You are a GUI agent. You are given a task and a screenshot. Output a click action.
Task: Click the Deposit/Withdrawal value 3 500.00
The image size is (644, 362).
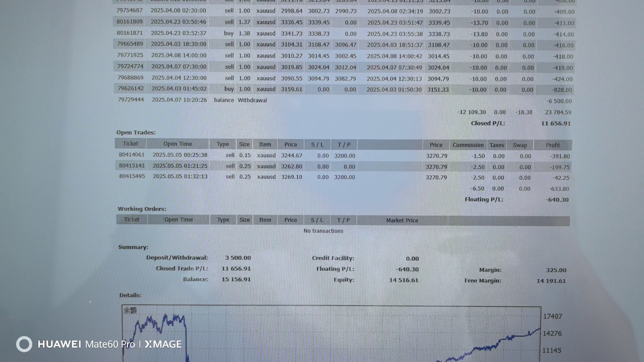click(238, 258)
